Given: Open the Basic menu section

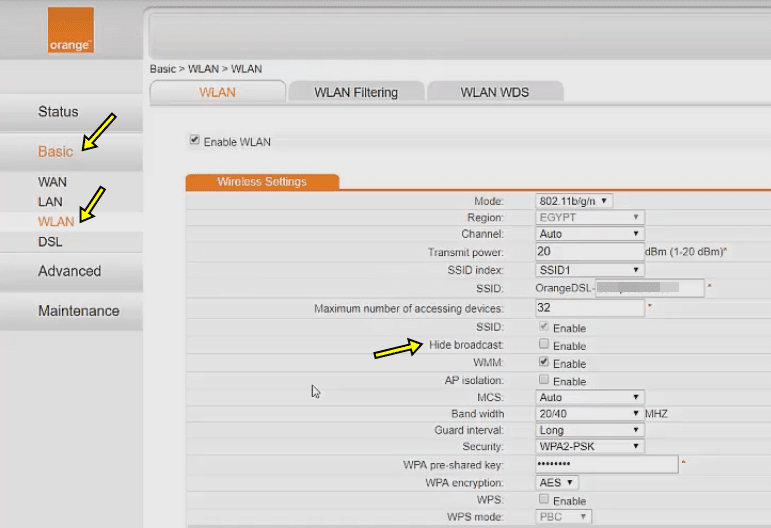Looking at the screenshot, I should coord(56,151).
